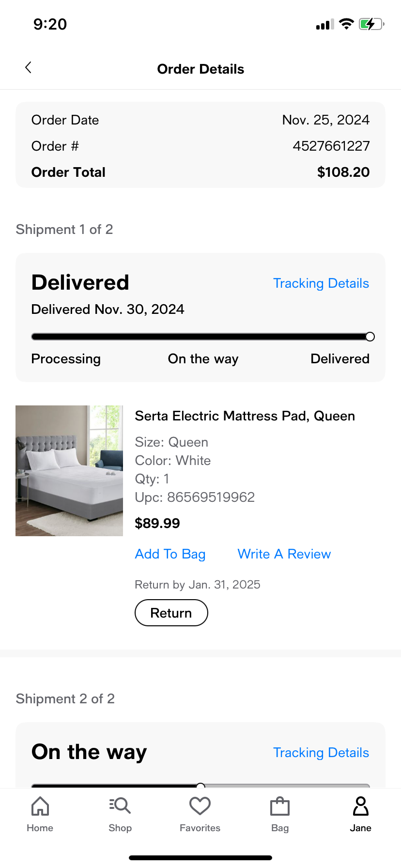View Tracking Details for delivered shipment
Image resolution: width=401 pixels, height=868 pixels.
point(321,283)
